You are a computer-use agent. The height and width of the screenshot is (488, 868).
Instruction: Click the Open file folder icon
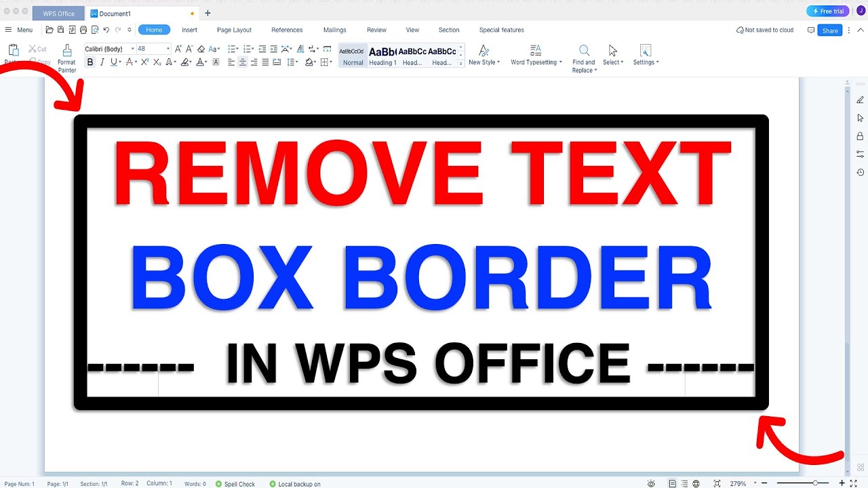50,30
